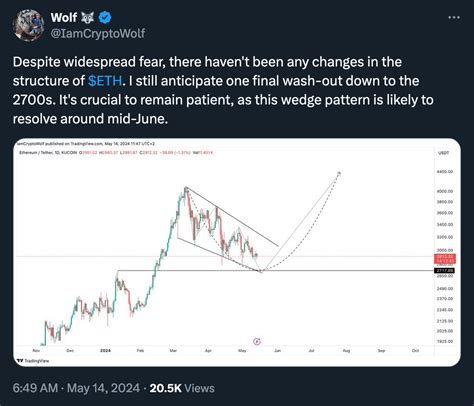The height and width of the screenshot is (406, 474).
Task: Click the 4400.00 price axis label
Action: point(445,172)
